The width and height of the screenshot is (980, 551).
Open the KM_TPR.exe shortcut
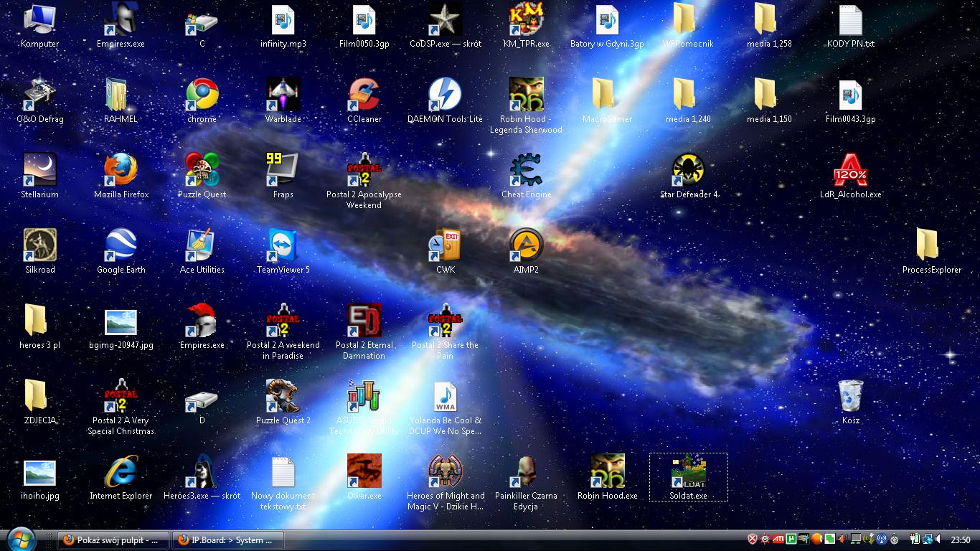(526, 26)
